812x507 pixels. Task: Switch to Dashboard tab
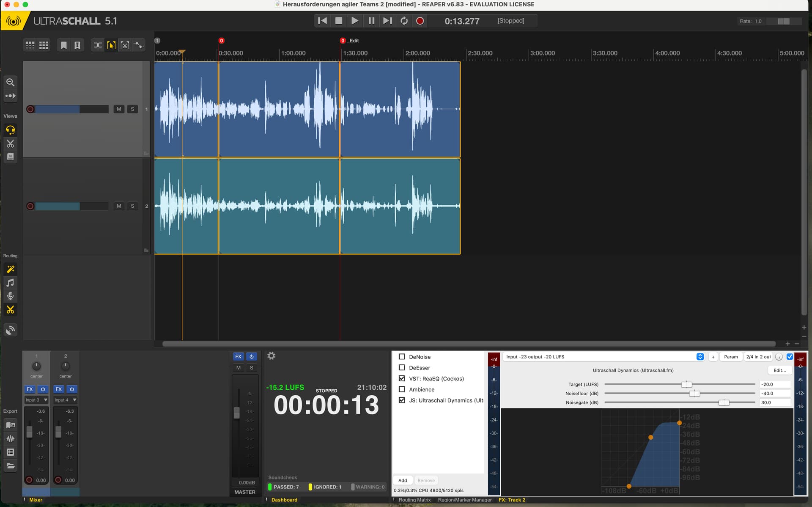(284, 500)
